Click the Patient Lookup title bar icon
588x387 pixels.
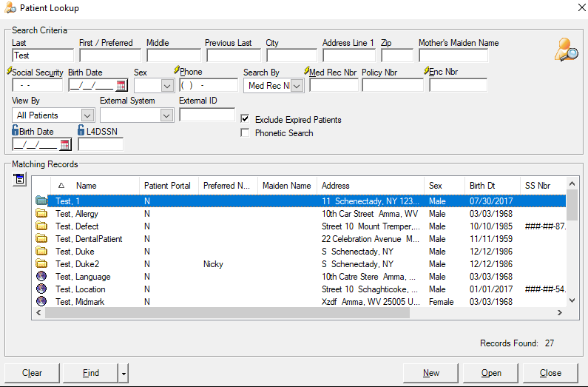(x=10, y=8)
